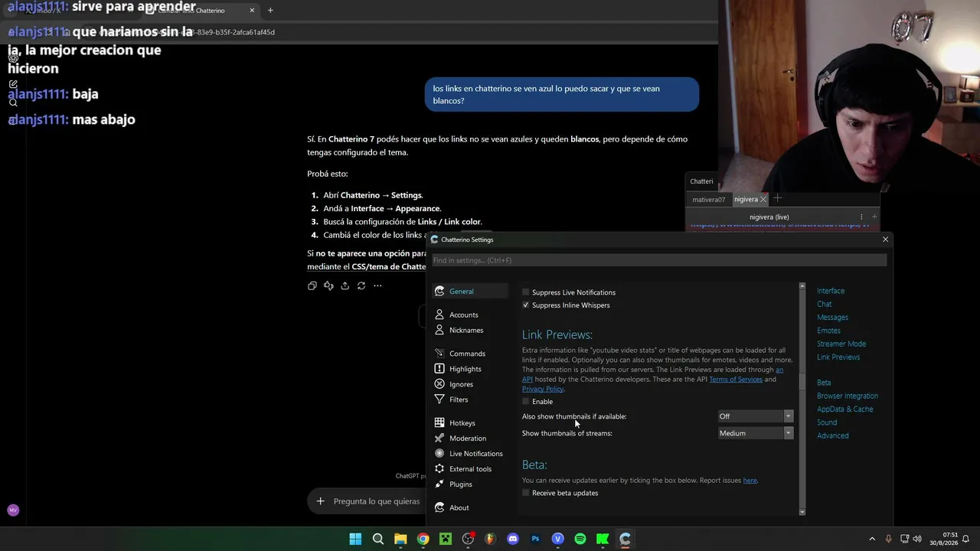980x551 pixels.
Task: Click the ChatGPT 'Pregunta lo que quieras' input
Action: 377,501
